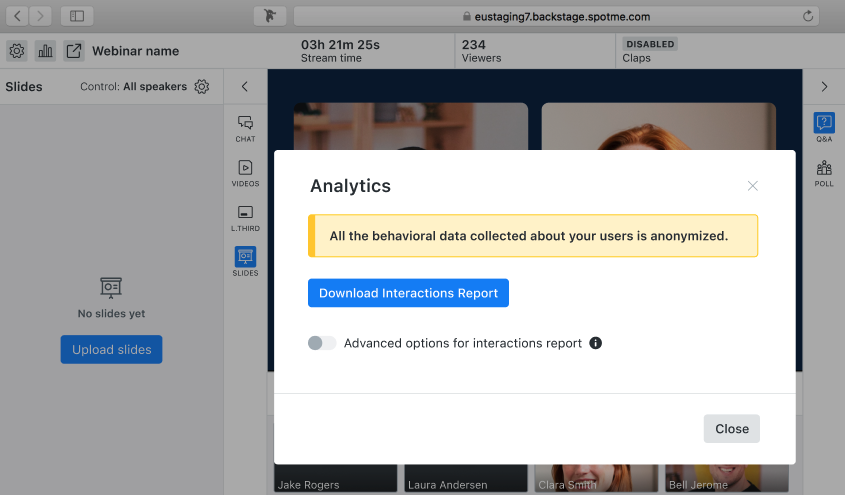Toggle the browser sidebar

pos(77,16)
